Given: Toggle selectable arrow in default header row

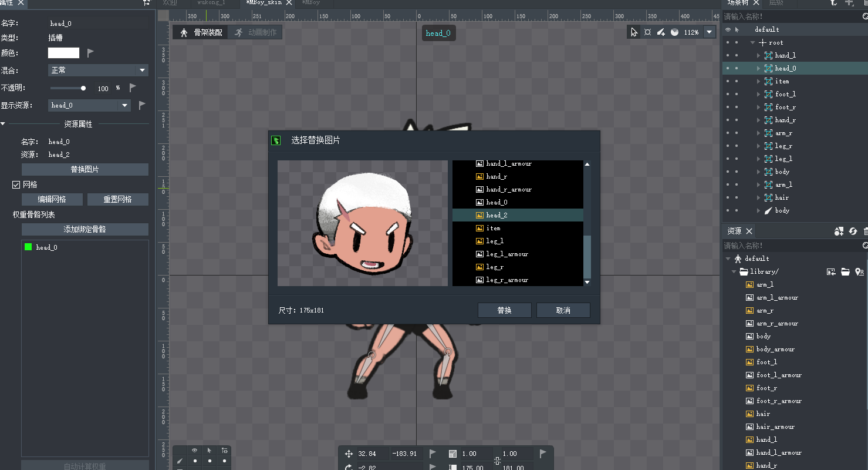Looking at the screenshot, I should (x=737, y=29).
